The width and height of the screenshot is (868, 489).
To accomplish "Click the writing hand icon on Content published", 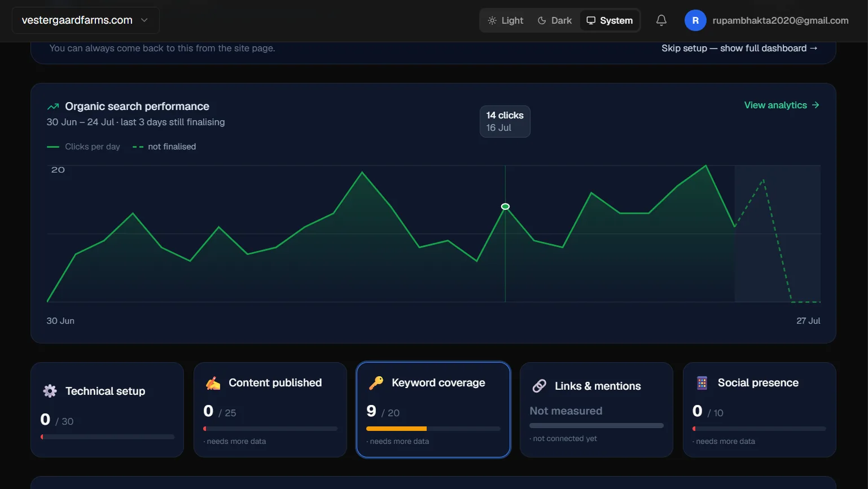I will (x=213, y=383).
